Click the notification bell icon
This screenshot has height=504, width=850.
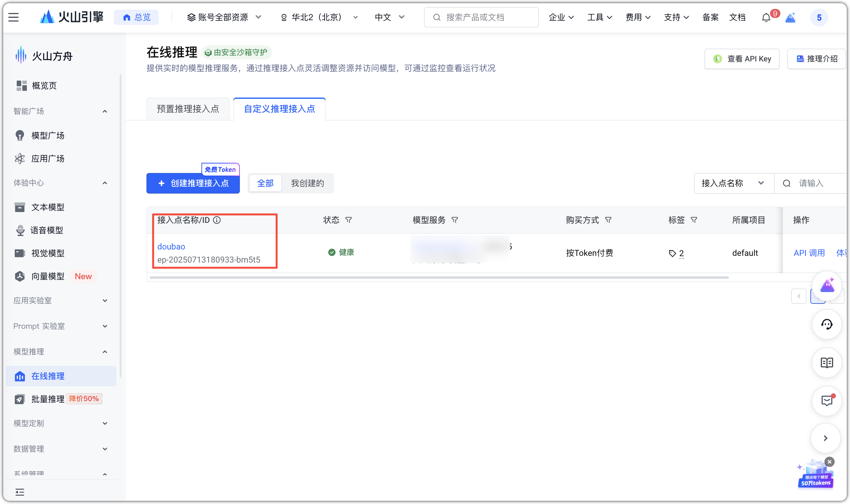click(766, 17)
